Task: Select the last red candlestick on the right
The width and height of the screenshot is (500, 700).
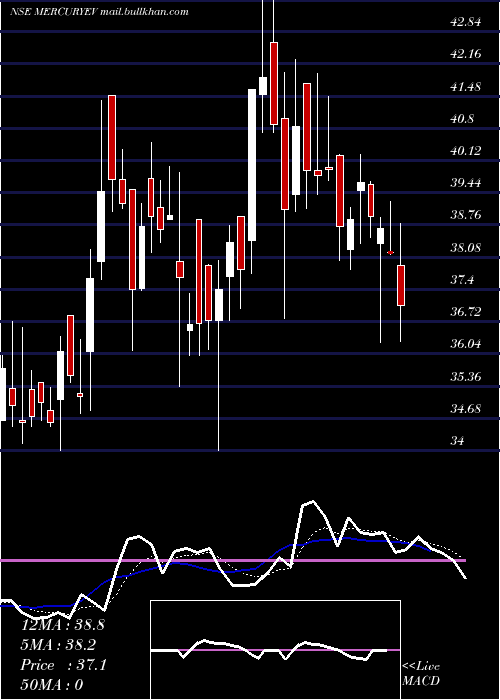Action: click(401, 285)
